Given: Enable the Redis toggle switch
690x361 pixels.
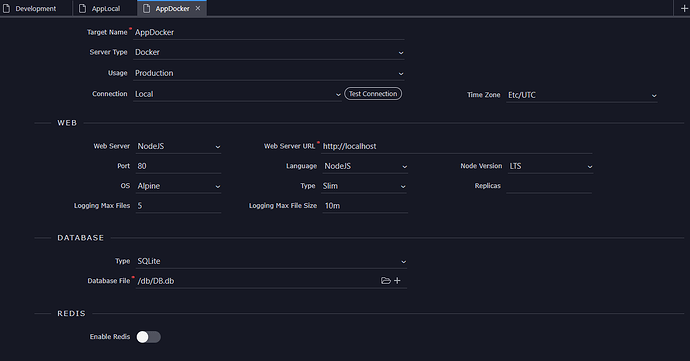Looking at the screenshot, I should pyautogui.click(x=148, y=337).
